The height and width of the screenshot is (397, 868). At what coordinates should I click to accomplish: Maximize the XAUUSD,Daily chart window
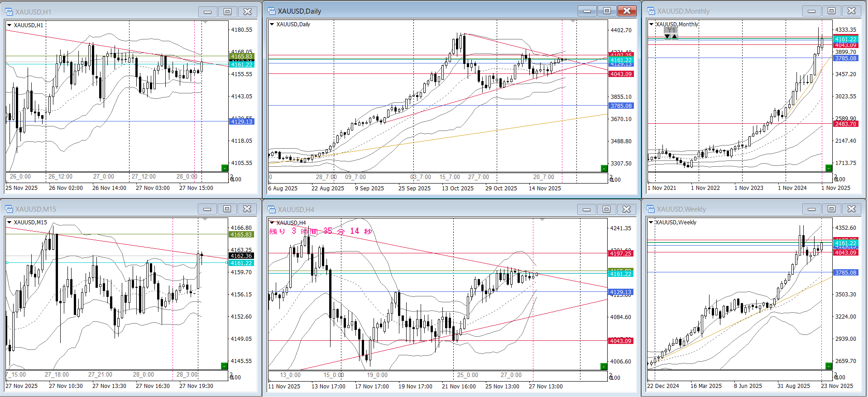click(x=607, y=11)
